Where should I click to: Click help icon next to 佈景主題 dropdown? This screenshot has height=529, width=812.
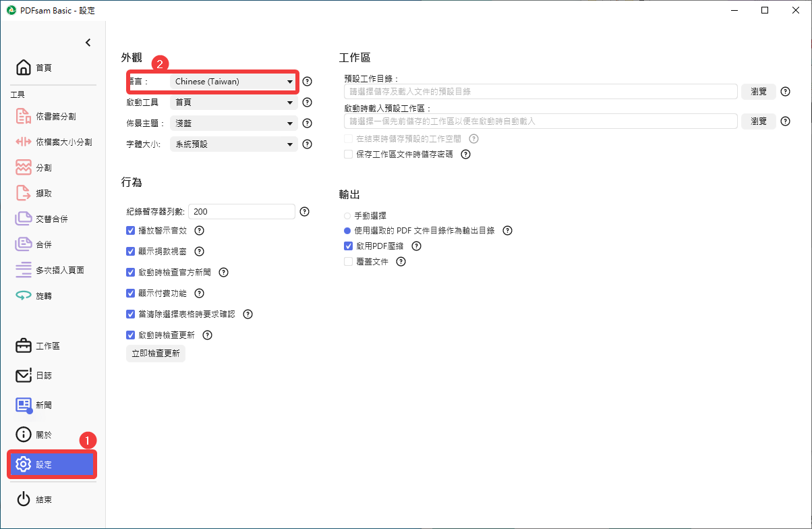pyautogui.click(x=308, y=123)
